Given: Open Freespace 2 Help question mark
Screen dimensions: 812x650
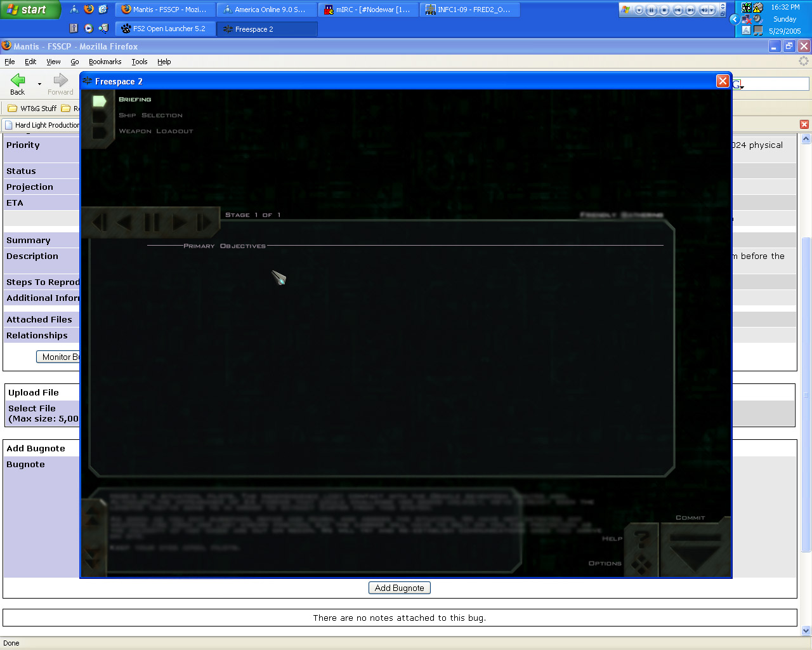Looking at the screenshot, I should click(641, 539).
